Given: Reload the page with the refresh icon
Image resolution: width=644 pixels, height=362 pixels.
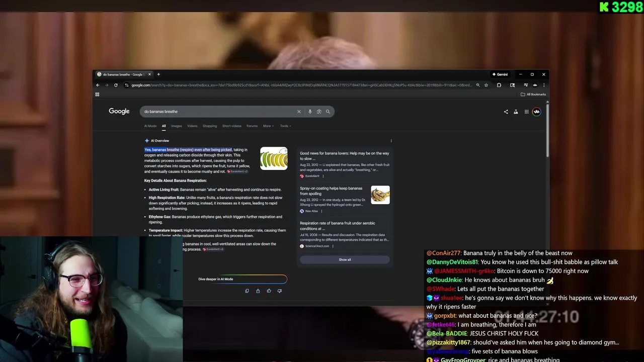Looking at the screenshot, I should [116, 85].
